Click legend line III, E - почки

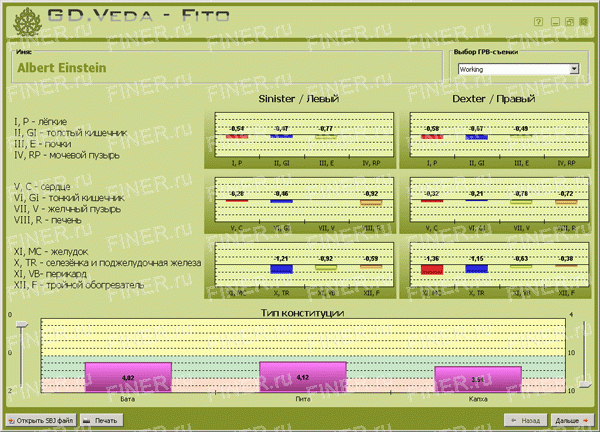(42, 144)
